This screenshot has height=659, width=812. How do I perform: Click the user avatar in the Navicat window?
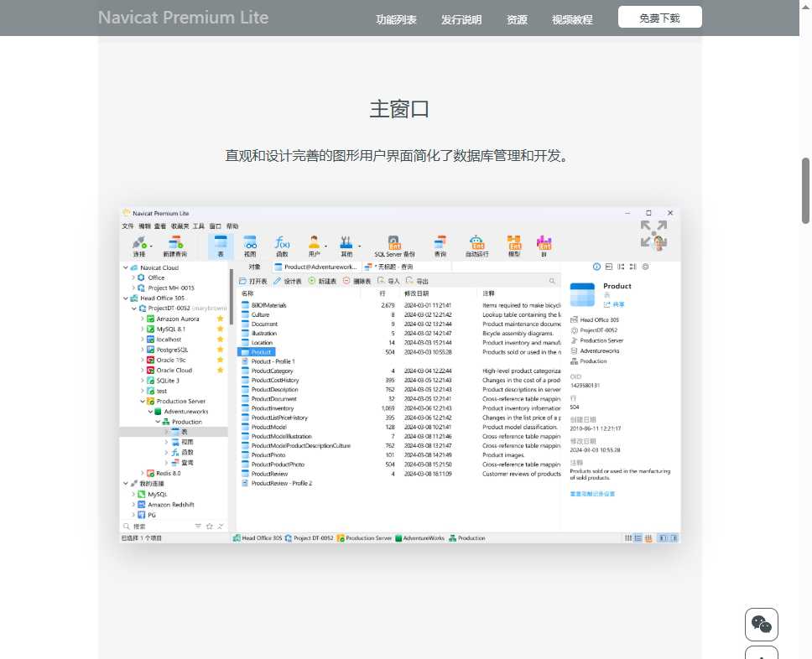659,241
